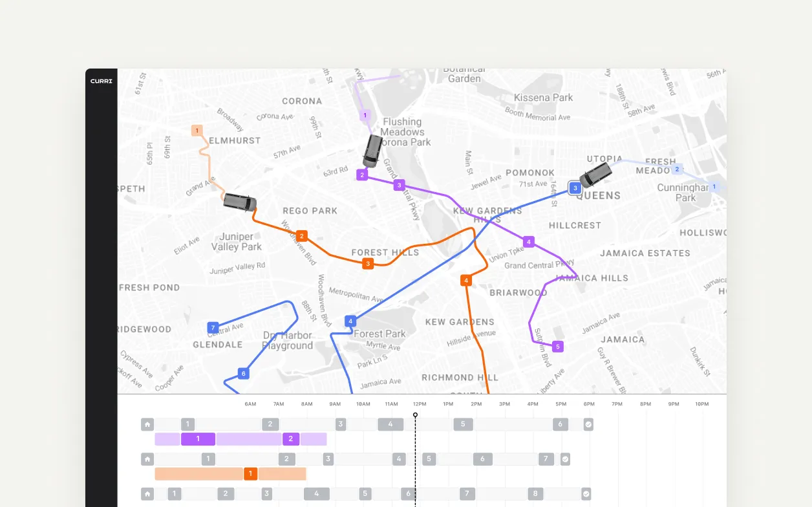The width and height of the screenshot is (812, 507).
Task: Click the home icon on the first timeline row
Action: click(147, 424)
